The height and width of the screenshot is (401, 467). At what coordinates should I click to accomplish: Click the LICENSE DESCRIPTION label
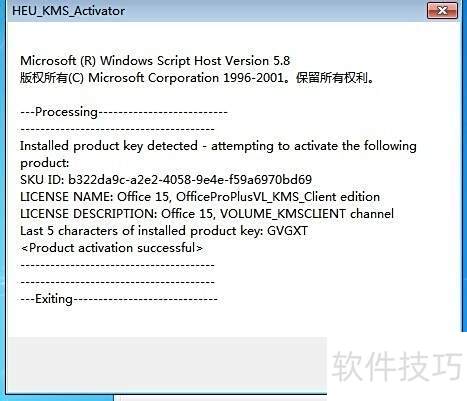click(89, 214)
